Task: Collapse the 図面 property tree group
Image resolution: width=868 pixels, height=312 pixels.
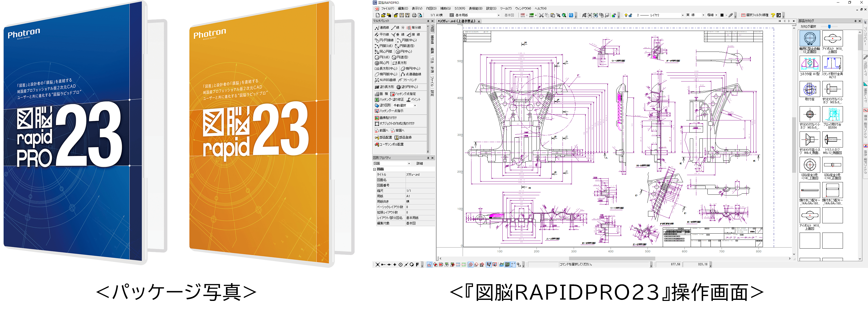Action: [374, 169]
